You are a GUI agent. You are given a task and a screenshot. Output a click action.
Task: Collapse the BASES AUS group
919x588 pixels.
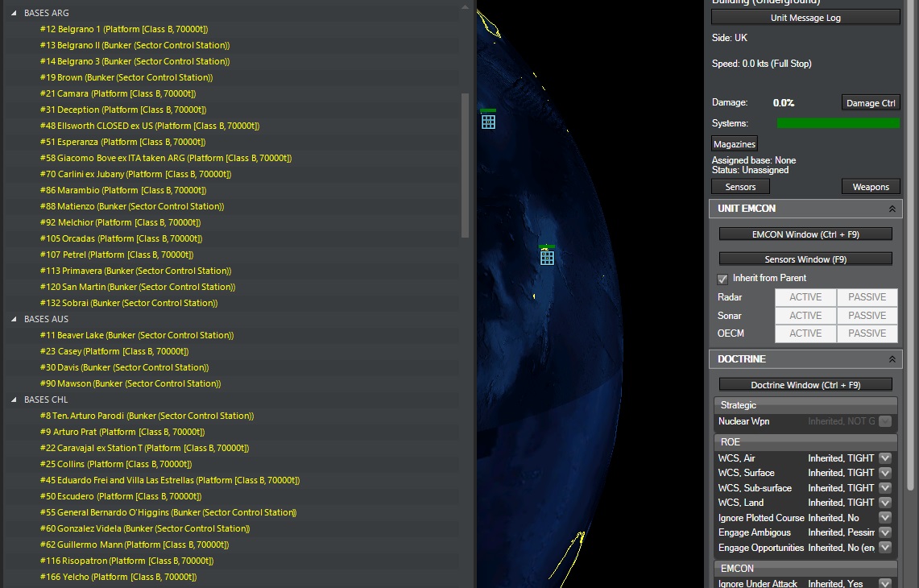(x=14, y=320)
